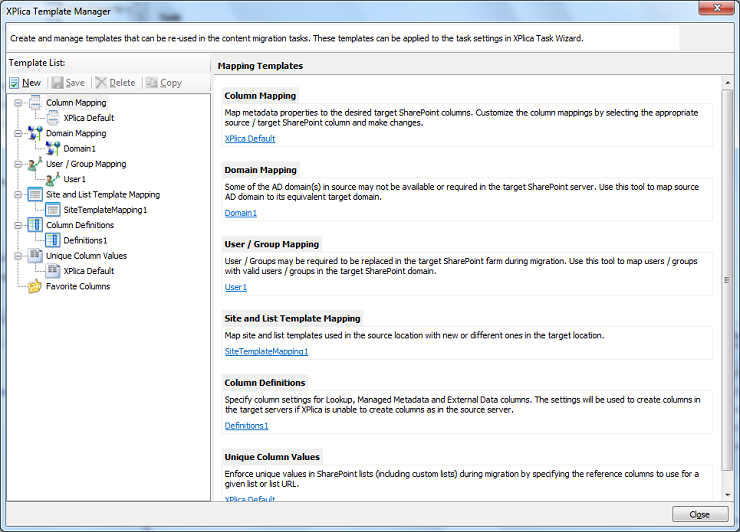
Task: Click the icon beside XPlica Default under Unique Column Values
Action: tap(53, 270)
